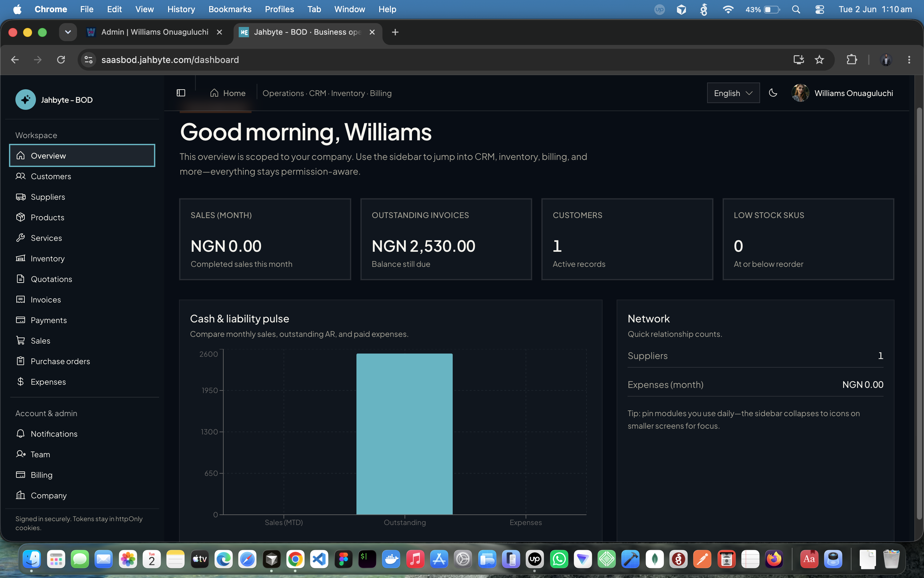Click the Expenses (month) row in Network
This screenshot has width=924, height=578.
[755, 385]
